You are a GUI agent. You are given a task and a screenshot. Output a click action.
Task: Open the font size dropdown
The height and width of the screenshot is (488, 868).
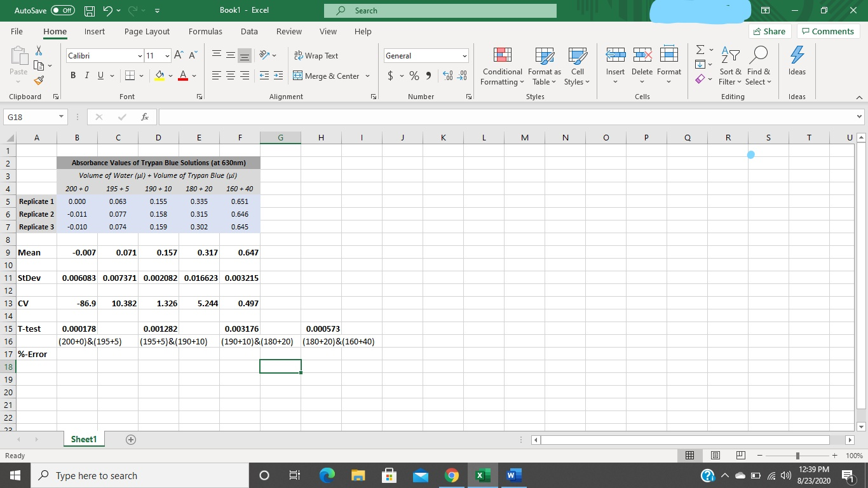click(x=167, y=56)
